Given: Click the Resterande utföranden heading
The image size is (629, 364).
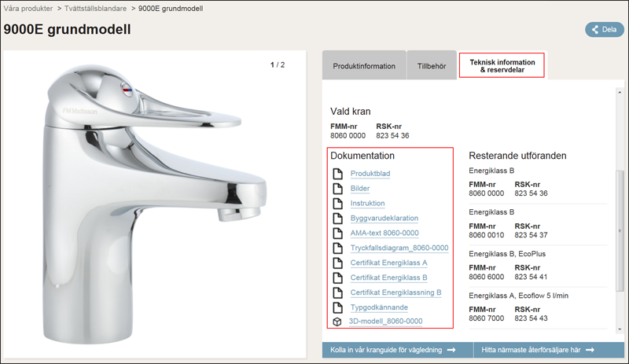Looking at the screenshot, I should 517,156.
